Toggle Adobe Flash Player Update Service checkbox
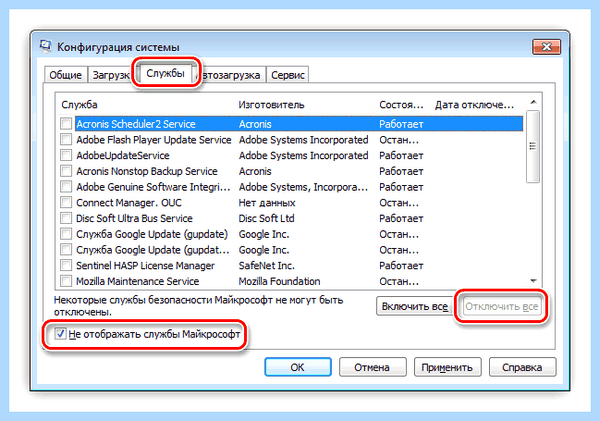The image size is (600, 421). [x=66, y=139]
